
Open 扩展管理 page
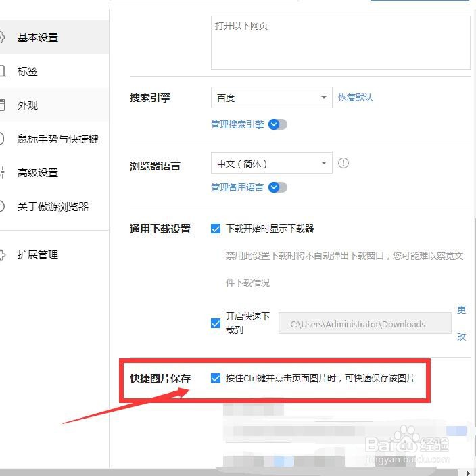[x=54, y=254]
